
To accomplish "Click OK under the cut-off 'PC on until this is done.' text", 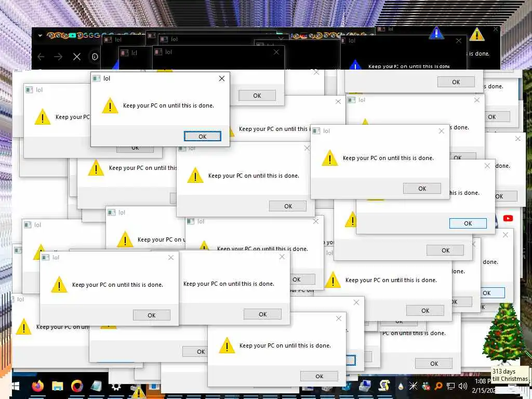I will click(434, 363).
